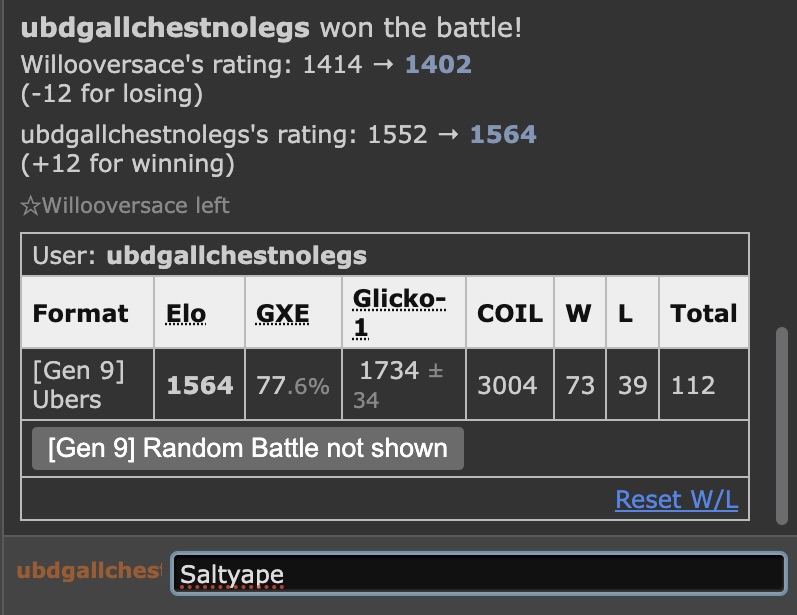Image resolution: width=797 pixels, height=615 pixels.
Task: Click the 77.6% GXE value
Action: [x=293, y=385]
